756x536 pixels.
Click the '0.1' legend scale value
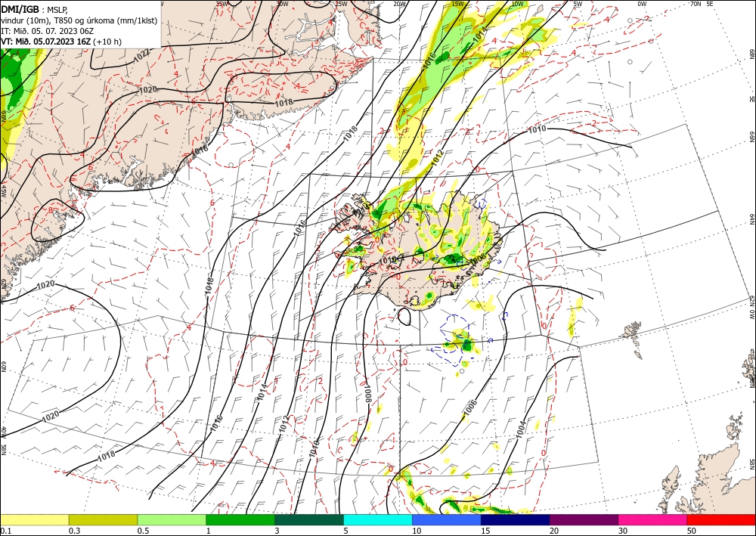coord(5,531)
